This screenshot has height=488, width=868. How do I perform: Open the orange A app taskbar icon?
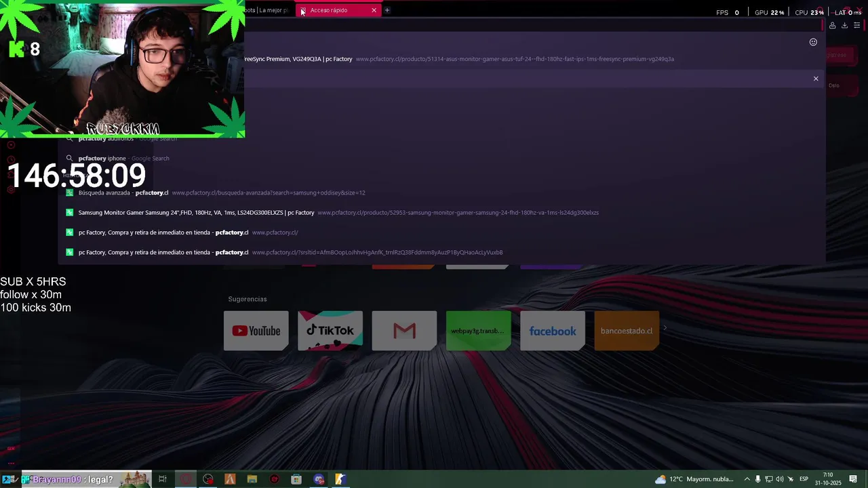tap(230, 479)
